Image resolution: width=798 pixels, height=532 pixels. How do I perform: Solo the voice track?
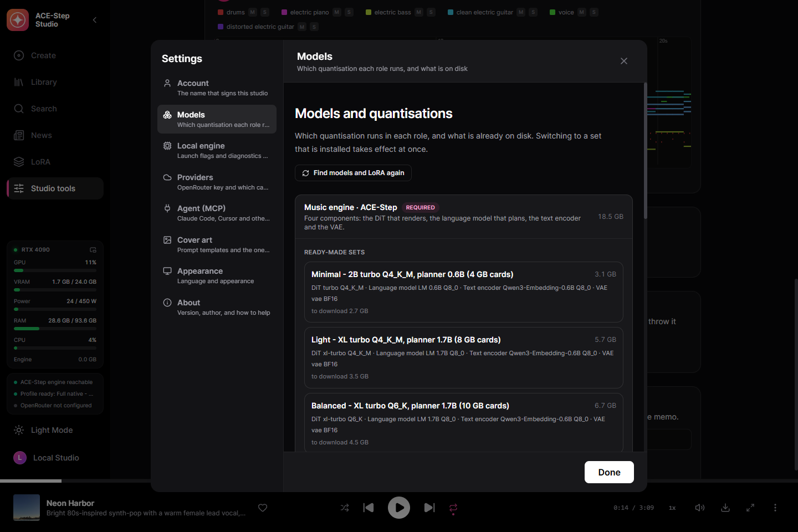point(594,12)
